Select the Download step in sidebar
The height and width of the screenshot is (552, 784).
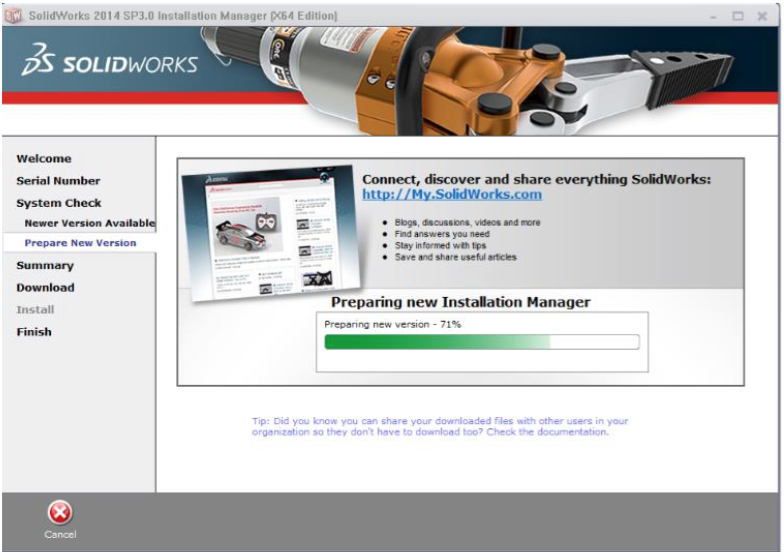[45, 288]
